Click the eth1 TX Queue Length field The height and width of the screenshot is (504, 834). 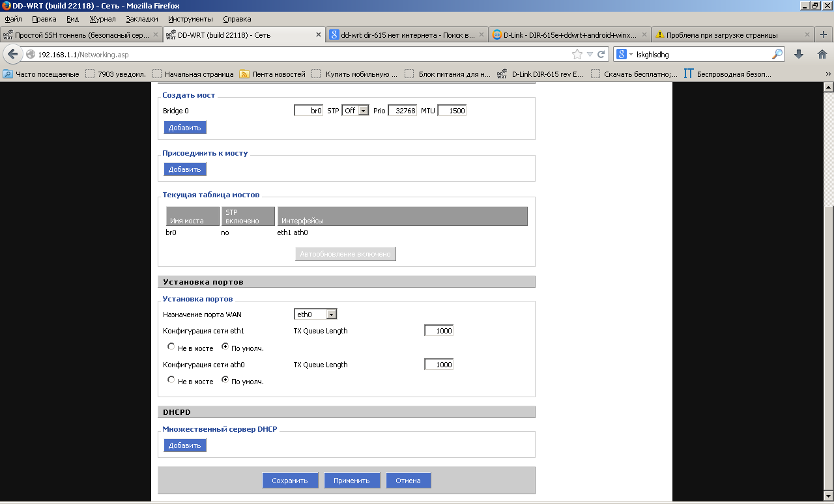[x=439, y=331]
